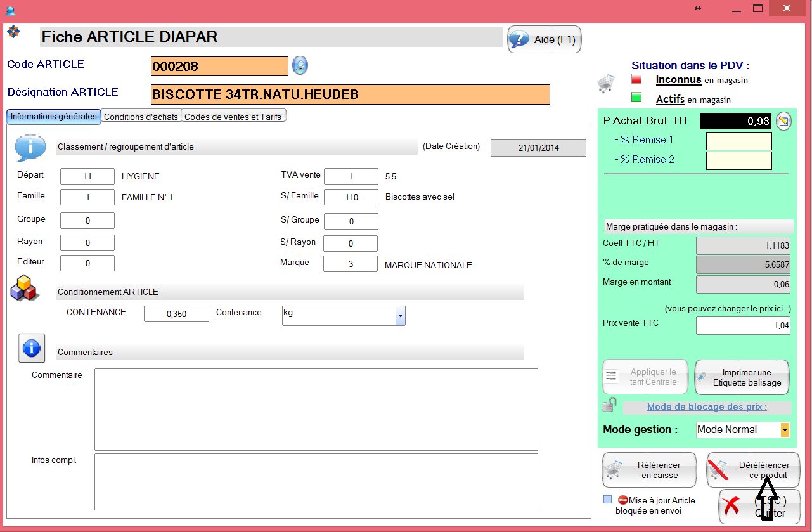Viewport: 812px width, 532px height.
Task: Switch to Conditions d'achats tab
Action: 141,117
